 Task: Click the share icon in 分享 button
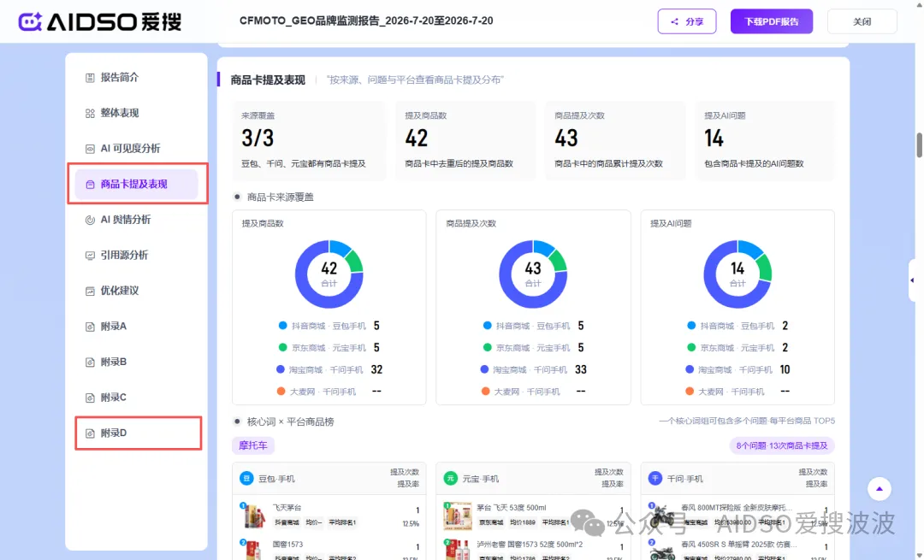click(x=674, y=21)
